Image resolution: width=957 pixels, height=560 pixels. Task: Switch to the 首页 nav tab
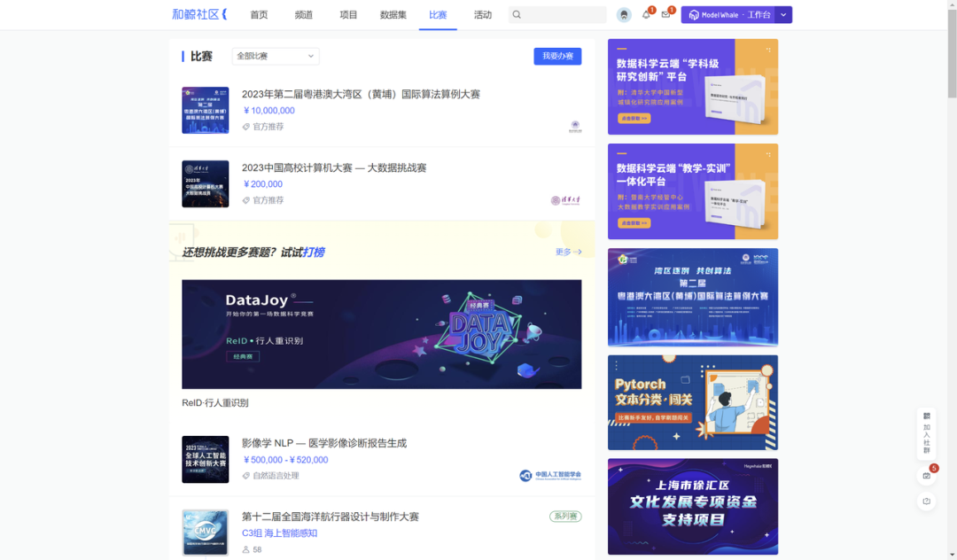(258, 15)
